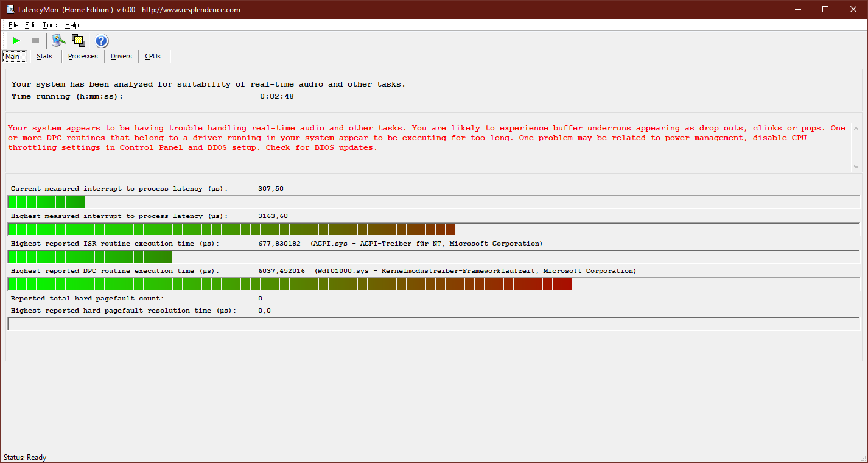868x463 pixels.
Task: Click scroll down arrow of warning message box
Action: tap(856, 166)
